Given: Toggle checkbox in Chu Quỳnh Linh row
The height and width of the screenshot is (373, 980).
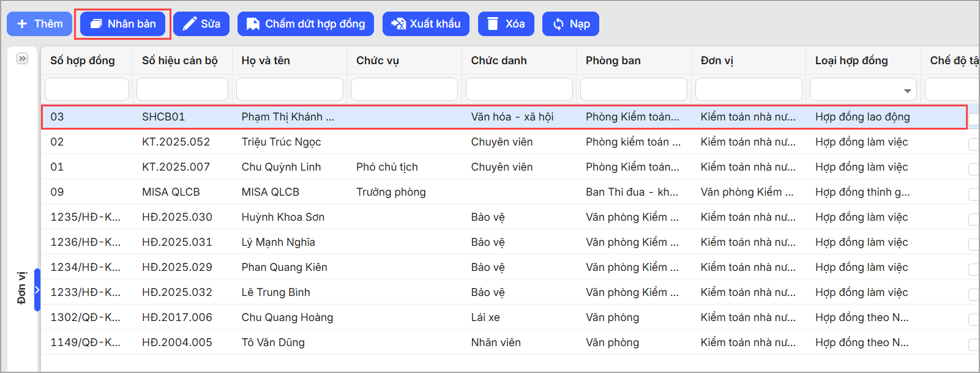Looking at the screenshot, I should (x=973, y=169).
